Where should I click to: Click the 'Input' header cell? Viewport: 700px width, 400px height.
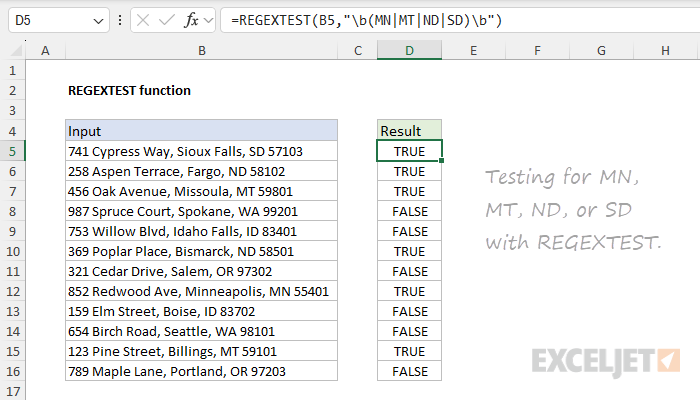point(201,131)
